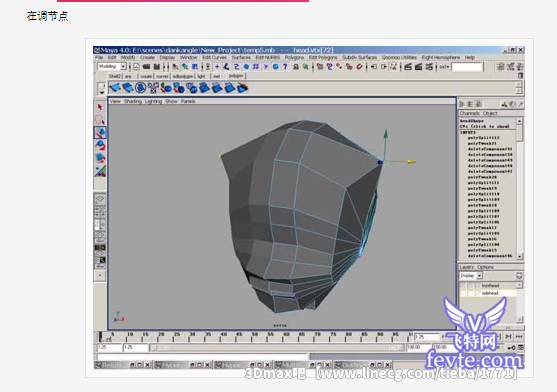Click the selection field input box
Screen dimensions: 557x392
click(x=467, y=67)
